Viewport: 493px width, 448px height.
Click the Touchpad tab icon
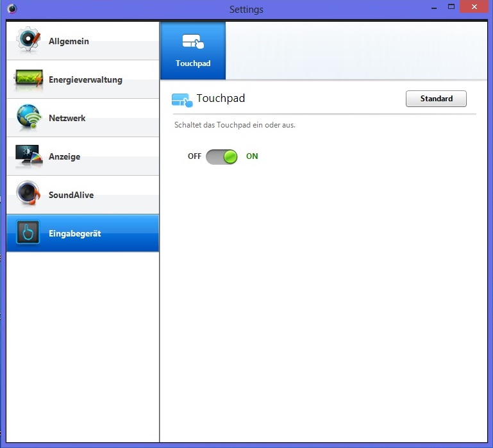[193, 42]
